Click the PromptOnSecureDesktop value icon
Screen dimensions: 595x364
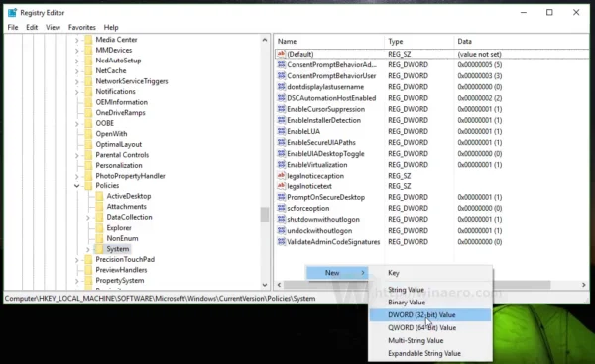pyautogui.click(x=282, y=197)
